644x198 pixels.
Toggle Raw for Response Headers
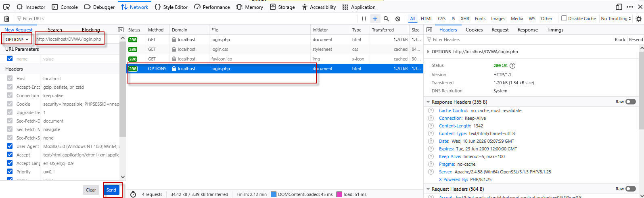tap(630, 102)
